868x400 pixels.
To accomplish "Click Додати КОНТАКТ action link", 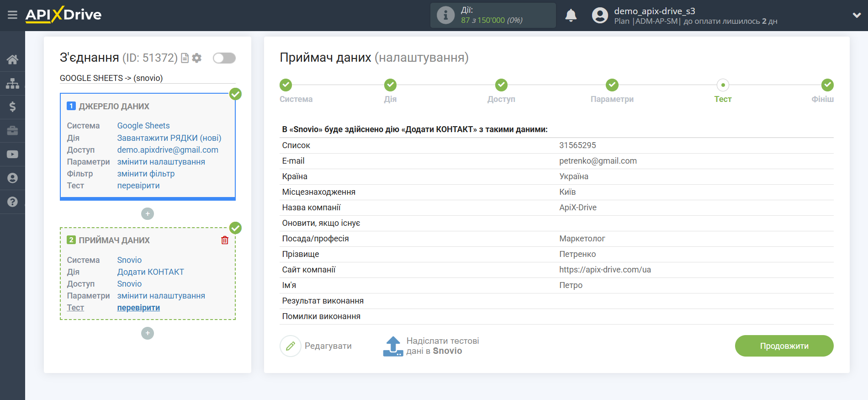I will [150, 272].
